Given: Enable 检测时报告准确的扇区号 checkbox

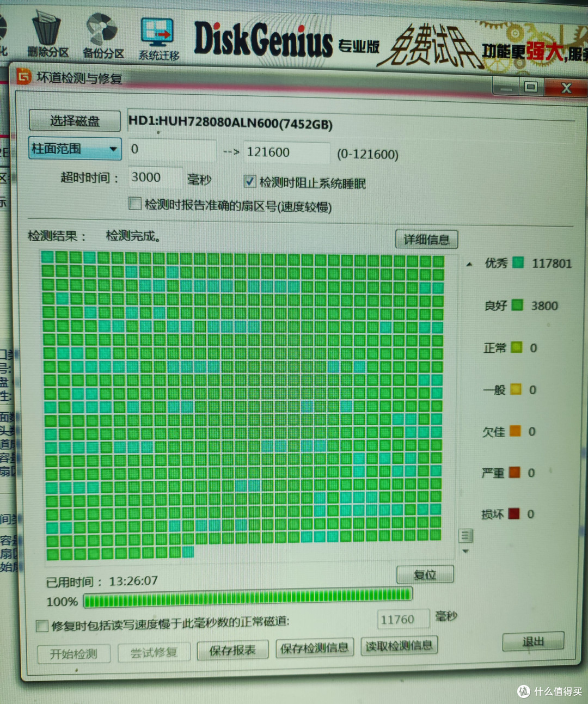Looking at the screenshot, I should pos(134,204).
